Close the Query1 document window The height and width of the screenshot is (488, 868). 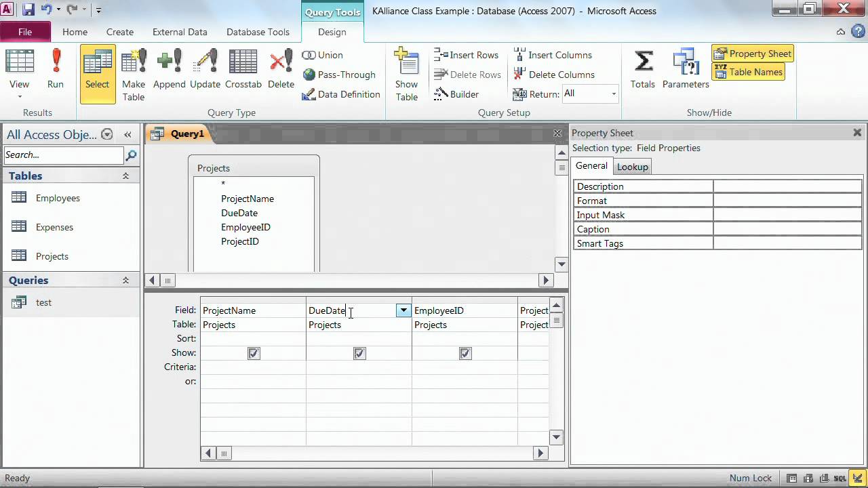tap(557, 134)
